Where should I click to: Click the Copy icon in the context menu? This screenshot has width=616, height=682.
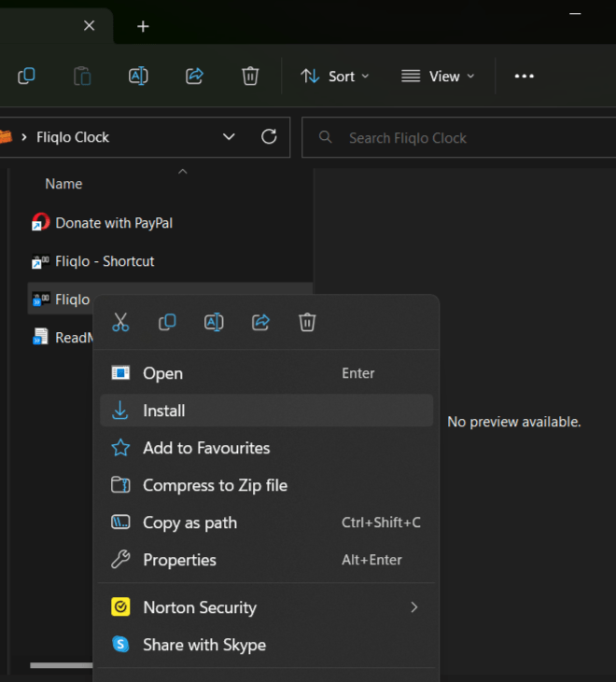pyautogui.click(x=167, y=323)
